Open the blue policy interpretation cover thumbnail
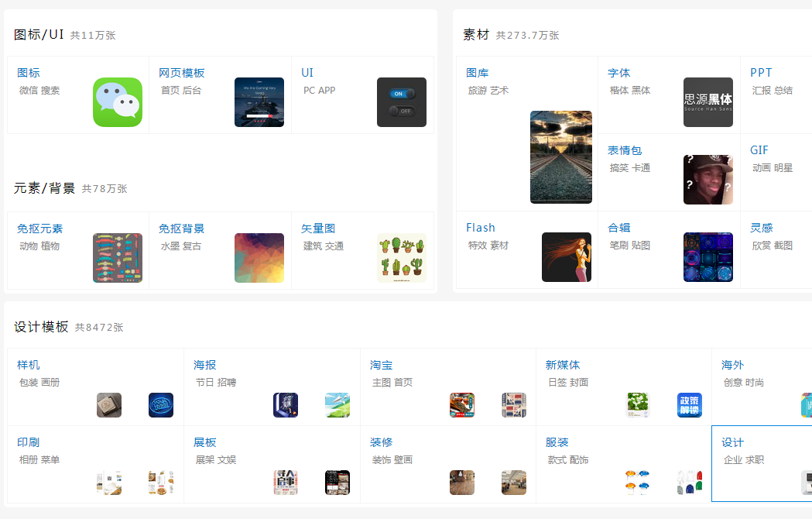The image size is (812, 519). pyautogui.click(x=689, y=405)
